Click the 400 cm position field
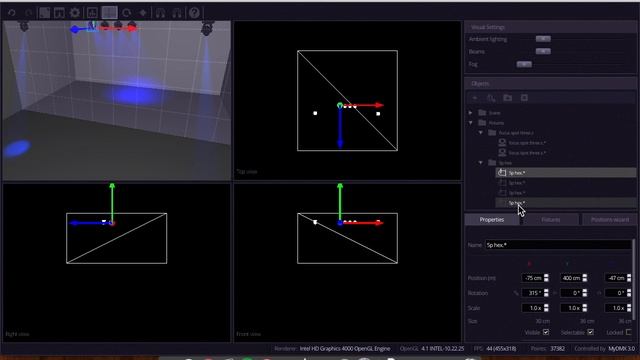Image resolution: width=640 pixels, height=360 pixels. pos(571,278)
